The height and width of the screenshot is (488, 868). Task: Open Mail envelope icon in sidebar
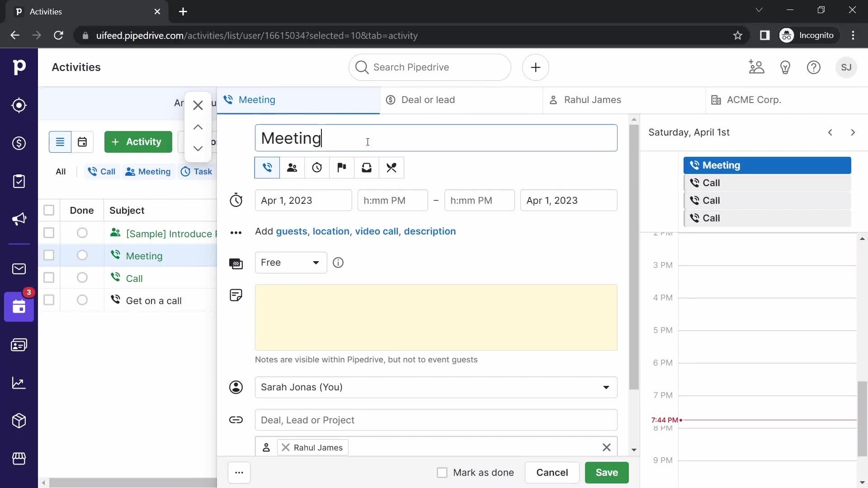[x=19, y=269]
